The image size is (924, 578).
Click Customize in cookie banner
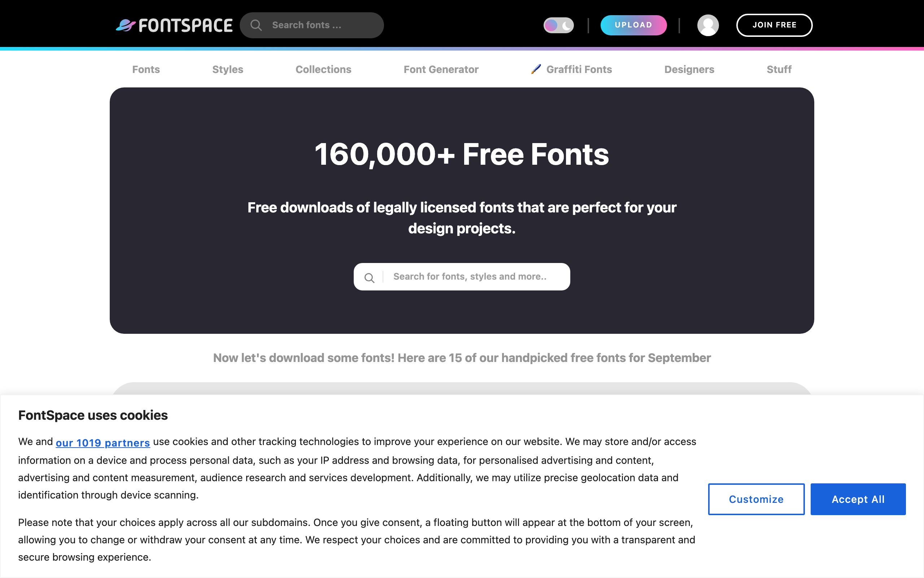(756, 499)
